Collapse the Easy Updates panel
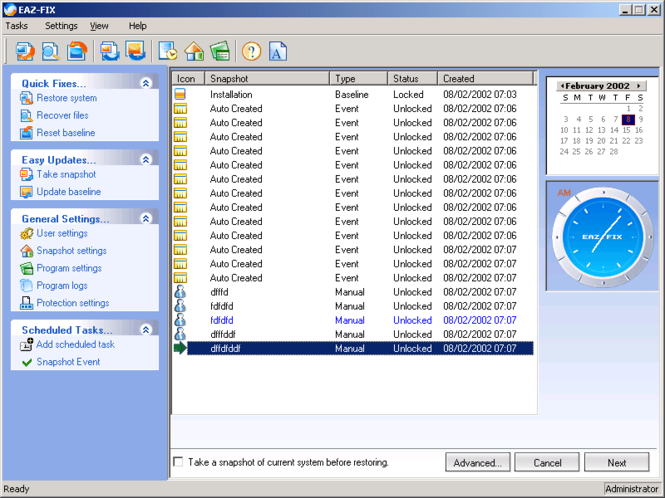 tap(146, 159)
